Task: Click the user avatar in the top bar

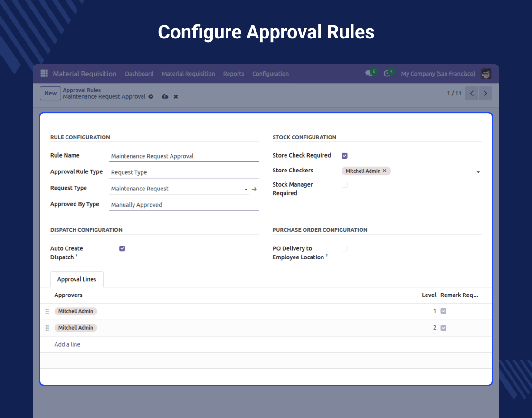Action: click(485, 74)
